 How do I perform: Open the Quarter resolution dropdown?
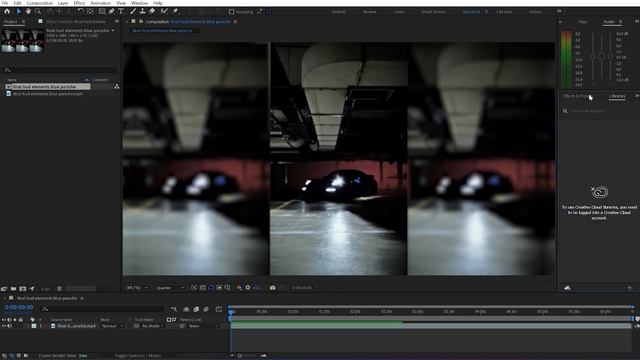[x=171, y=288]
